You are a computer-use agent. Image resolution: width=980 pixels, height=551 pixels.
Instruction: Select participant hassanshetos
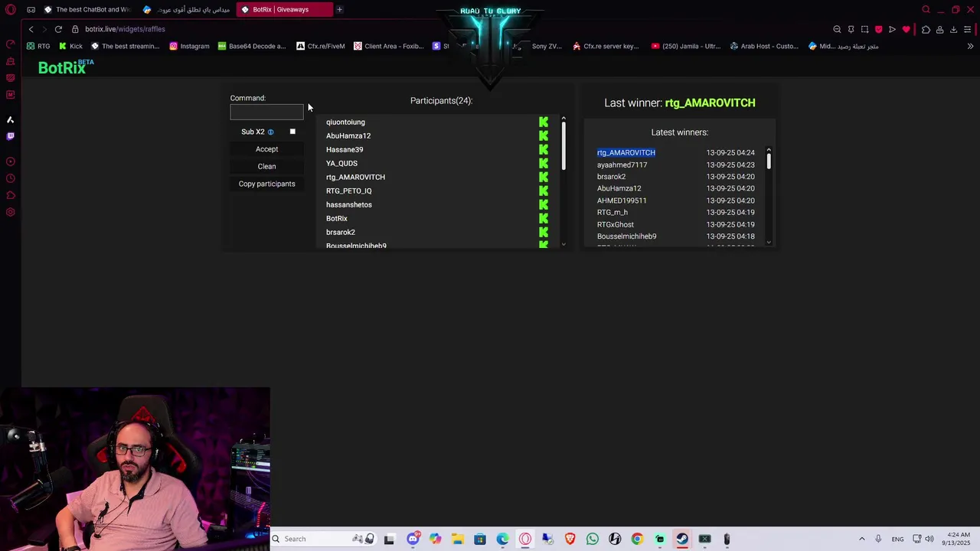[x=349, y=205]
